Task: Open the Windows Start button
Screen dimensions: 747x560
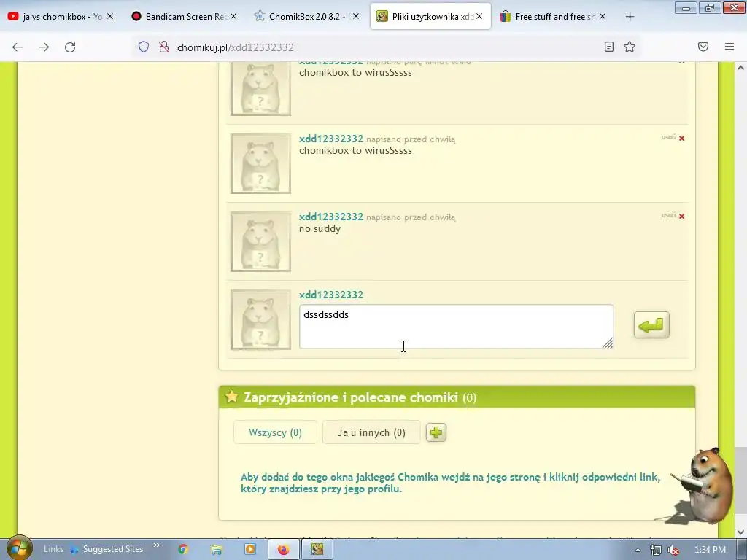Action: pos(18,548)
